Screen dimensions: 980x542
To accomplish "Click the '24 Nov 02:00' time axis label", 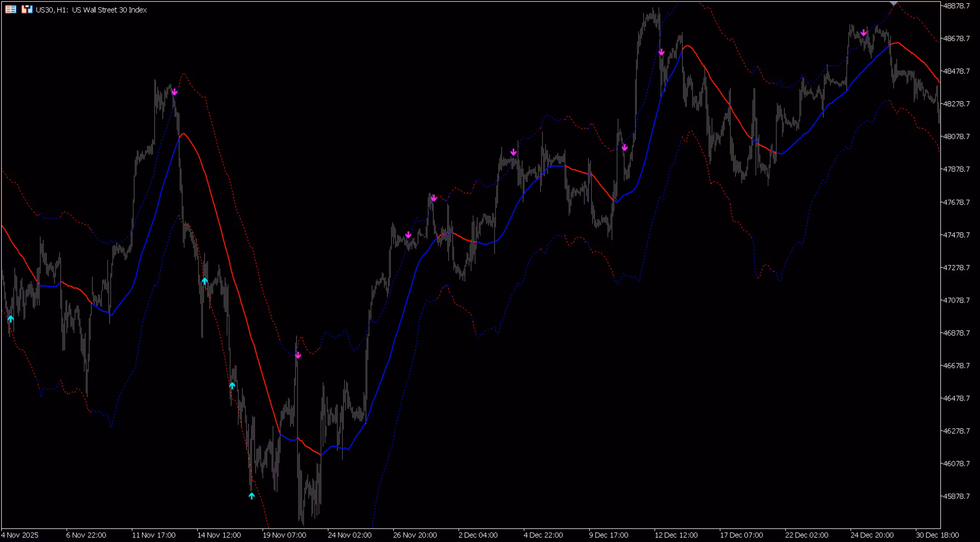I will pos(350,535).
